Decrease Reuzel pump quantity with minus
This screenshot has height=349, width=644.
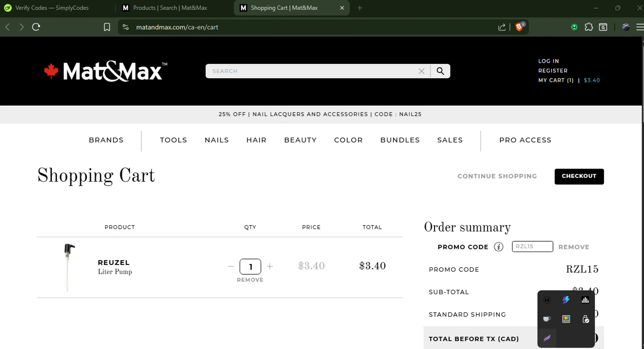[x=231, y=267]
